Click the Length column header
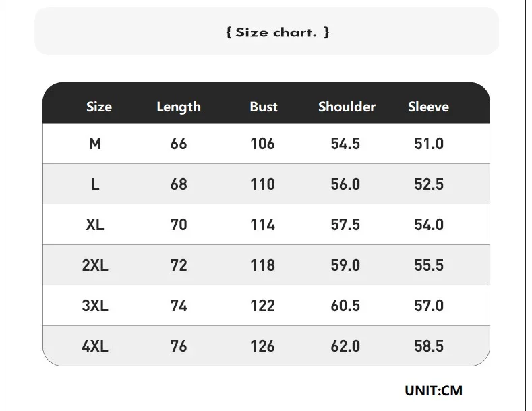This screenshot has width=532, height=411. [179, 107]
